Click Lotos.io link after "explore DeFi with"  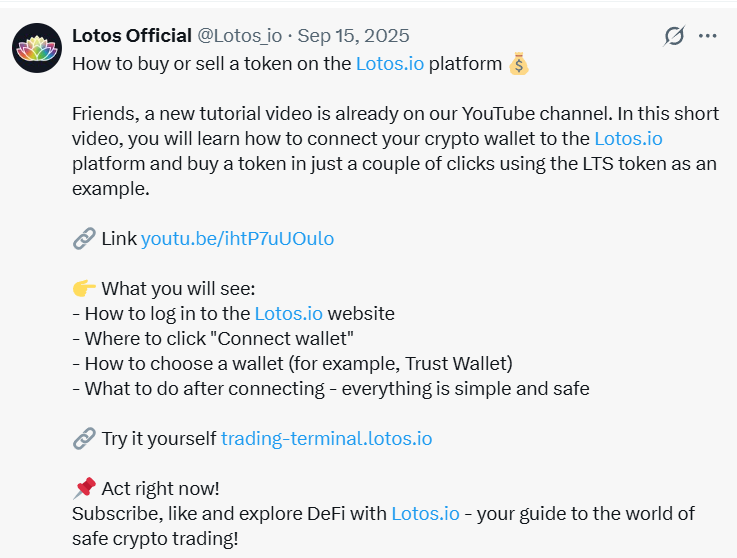pos(425,513)
